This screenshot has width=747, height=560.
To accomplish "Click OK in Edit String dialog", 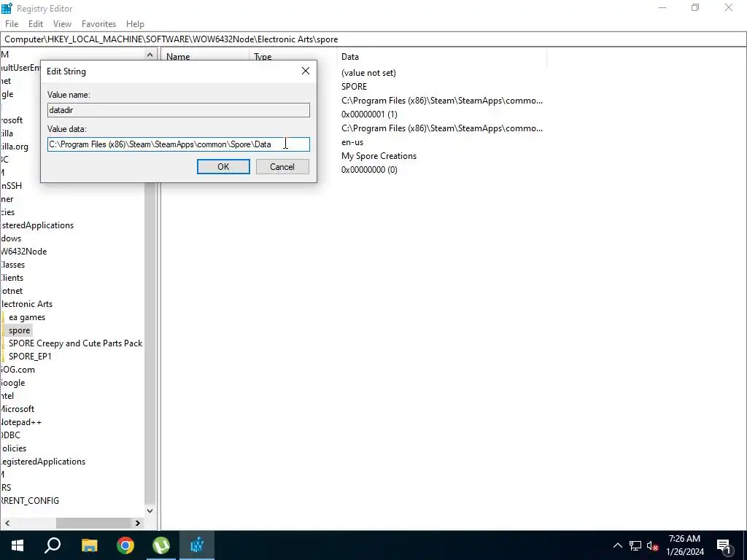I will 223,167.
